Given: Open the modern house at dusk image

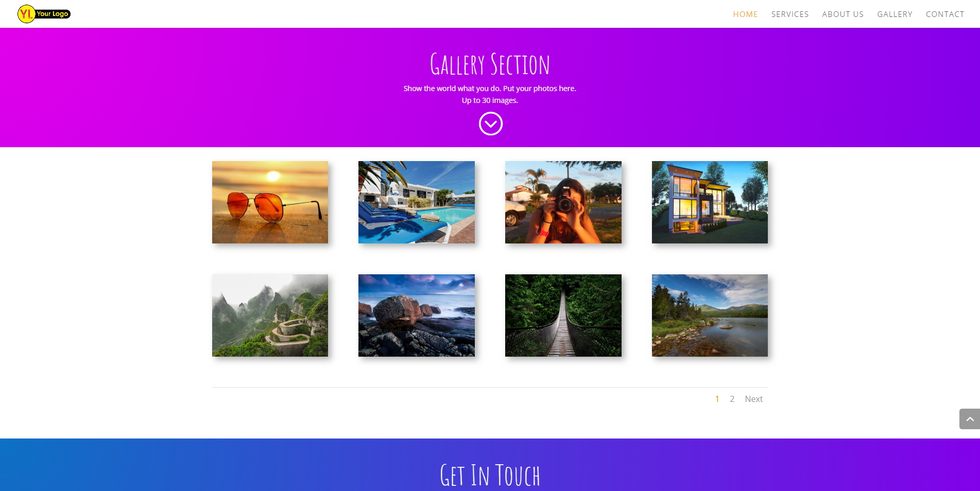Looking at the screenshot, I should click(710, 202).
